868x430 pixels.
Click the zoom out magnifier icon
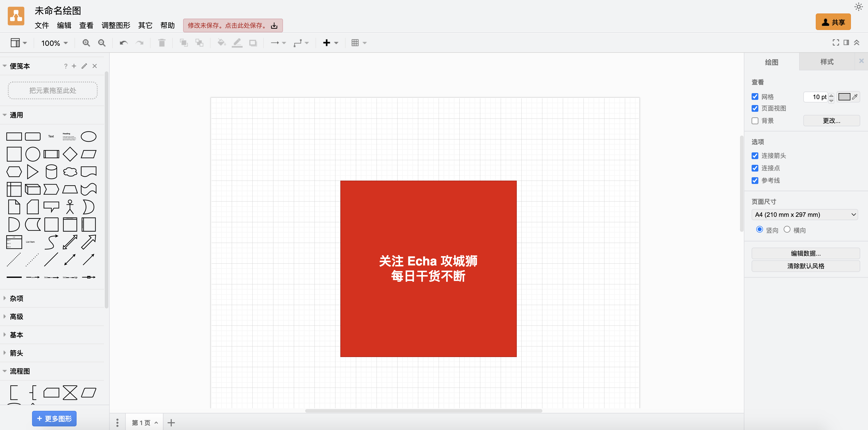click(x=102, y=43)
